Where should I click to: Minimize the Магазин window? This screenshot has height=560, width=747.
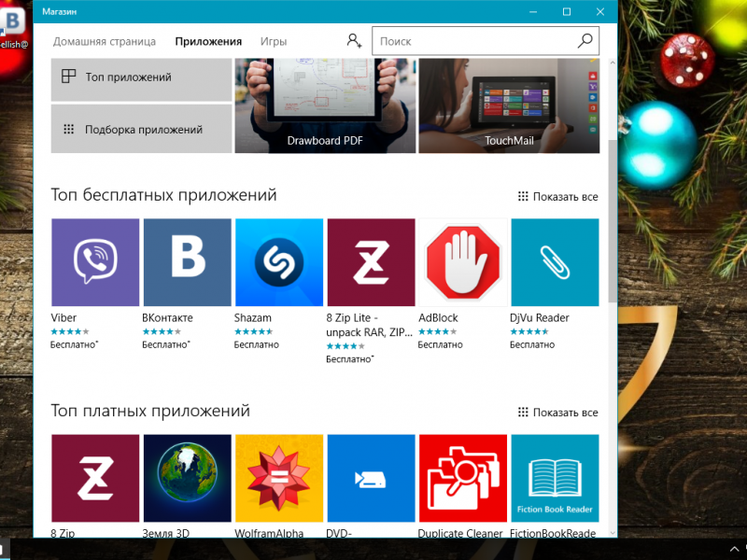pos(533,12)
